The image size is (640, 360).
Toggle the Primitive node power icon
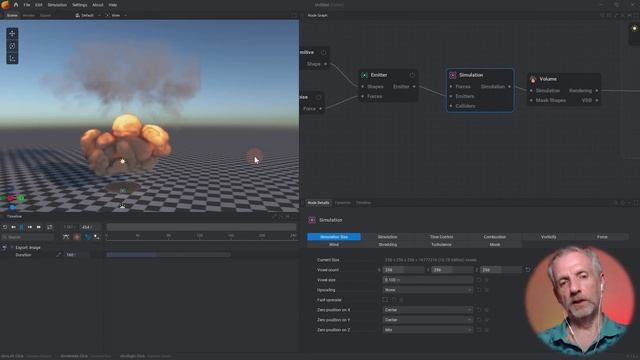[x=324, y=52]
